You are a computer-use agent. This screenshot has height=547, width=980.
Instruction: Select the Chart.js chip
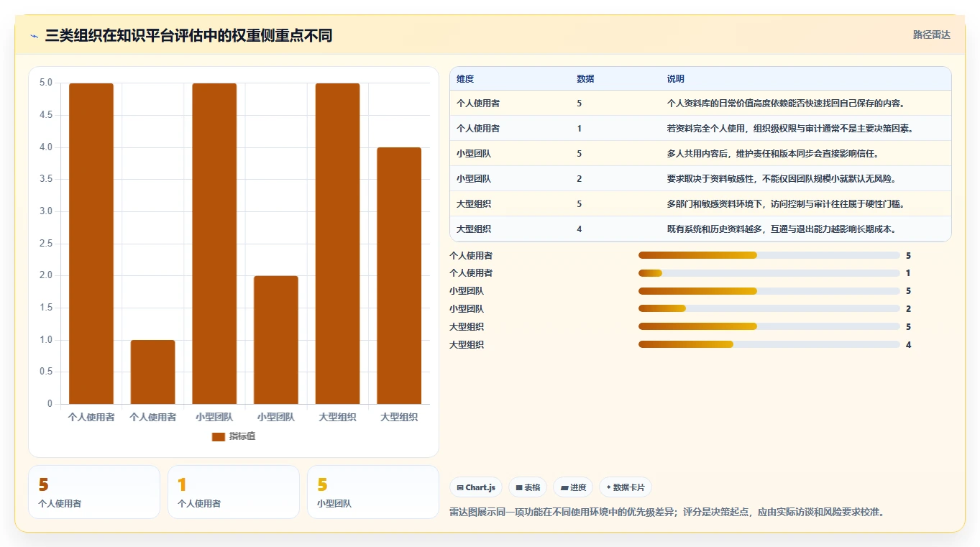[x=476, y=487]
